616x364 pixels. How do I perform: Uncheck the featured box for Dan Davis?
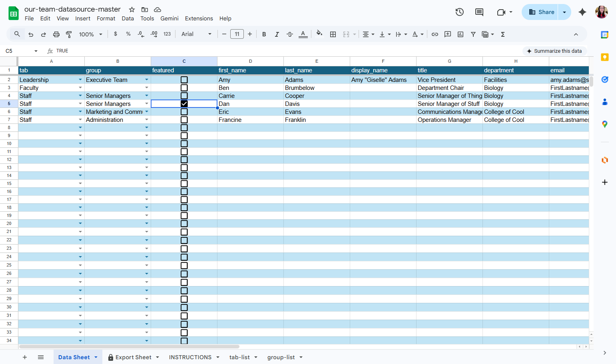184,104
